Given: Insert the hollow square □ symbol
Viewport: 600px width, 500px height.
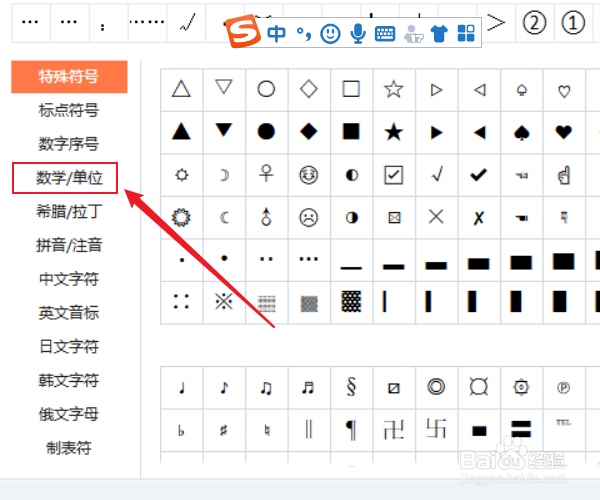Looking at the screenshot, I should point(351,90).
